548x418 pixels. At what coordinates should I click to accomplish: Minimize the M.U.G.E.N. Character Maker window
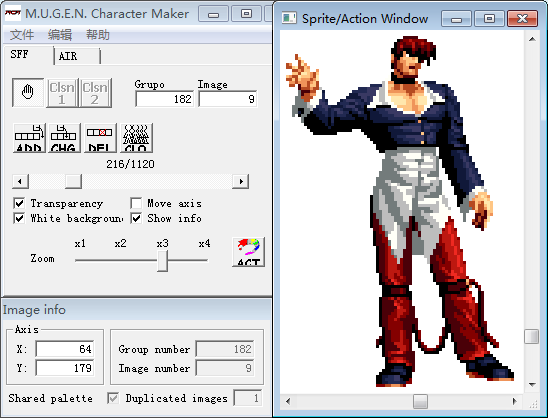tap(213, 14)
